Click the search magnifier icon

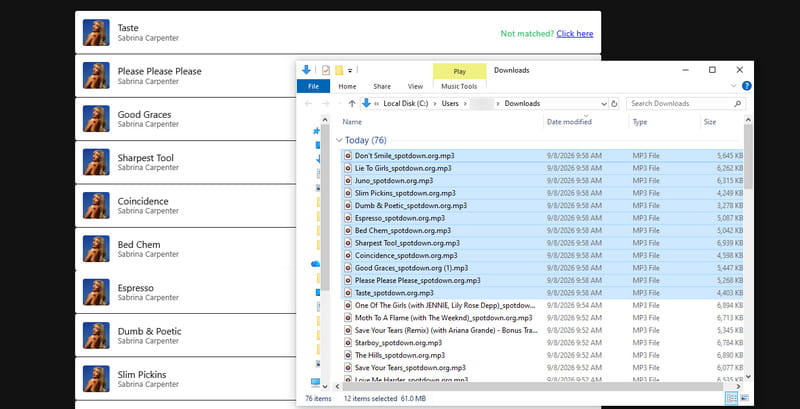pos(737,104)
